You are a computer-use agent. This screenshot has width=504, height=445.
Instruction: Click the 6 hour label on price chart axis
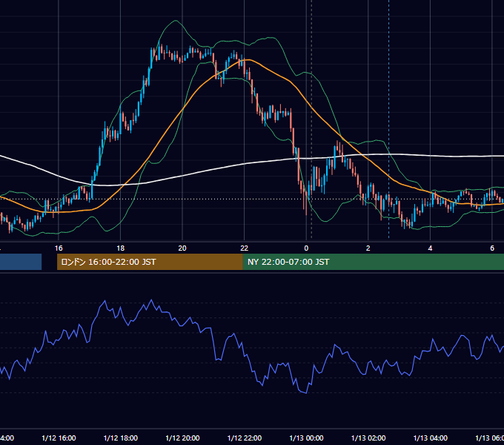coord(492,248)
